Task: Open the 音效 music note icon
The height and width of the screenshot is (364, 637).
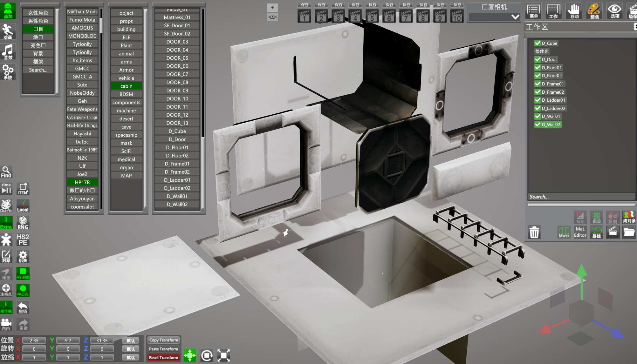Action: [8, 51]
